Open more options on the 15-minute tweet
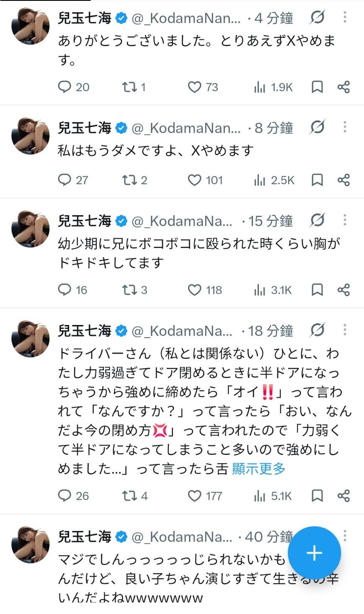This screenshot has width=364, height=614. pyautogui.click(x=345, y=220)
